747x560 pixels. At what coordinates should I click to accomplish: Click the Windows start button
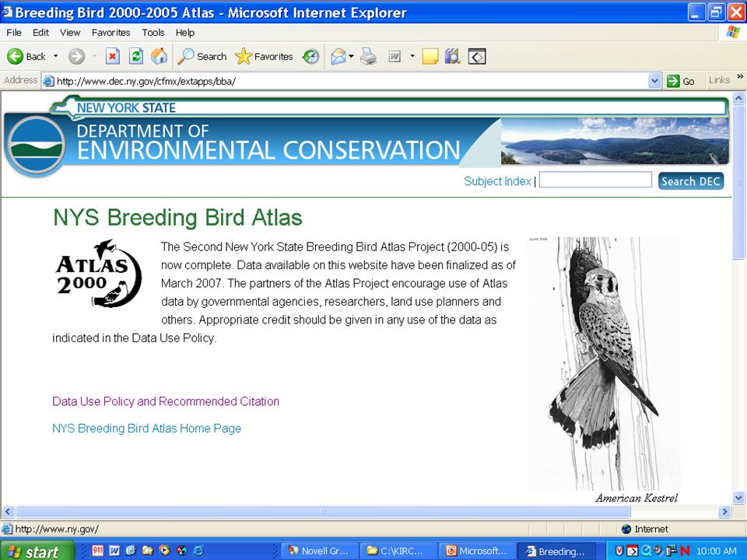[x=37, y=551]
